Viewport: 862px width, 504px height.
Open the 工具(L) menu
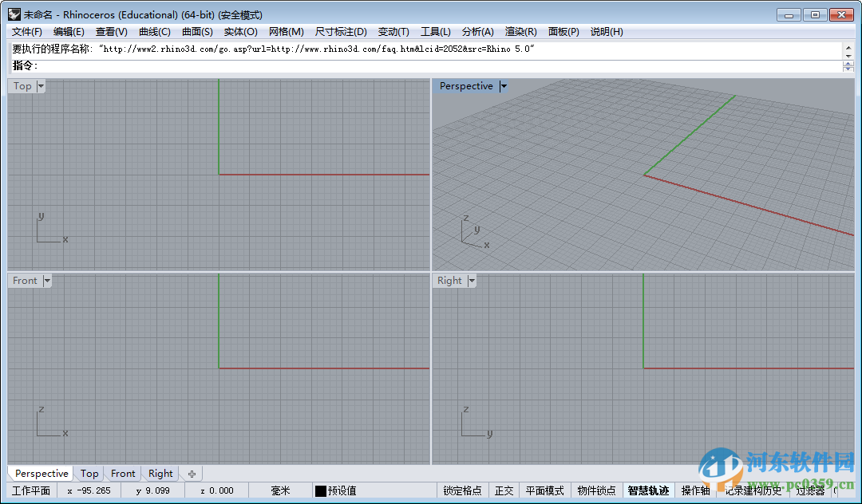tap(436, 32)
